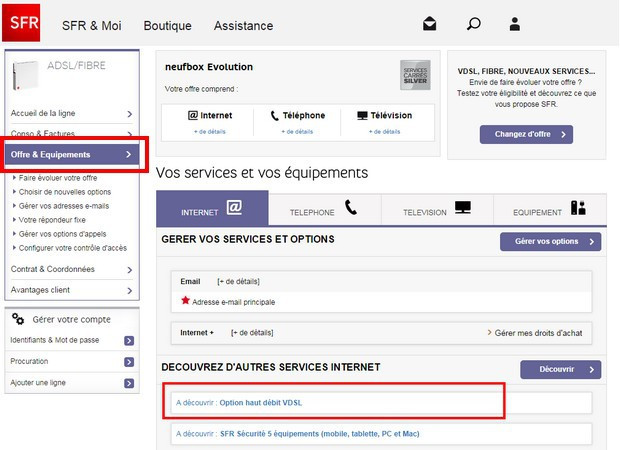620x450 pixels.
Task: Click the Gérer vos options button
Action: point(550,242)
